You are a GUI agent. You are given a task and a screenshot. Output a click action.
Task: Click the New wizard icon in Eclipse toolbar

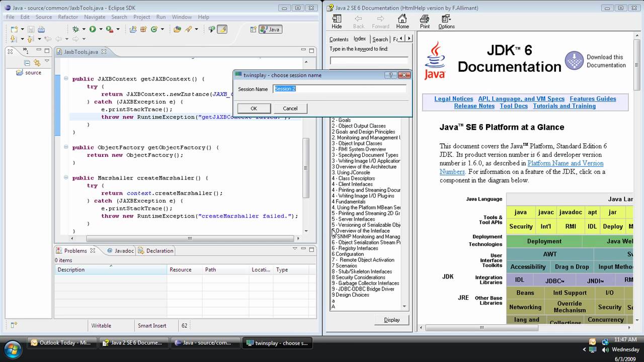pos(14,29)
